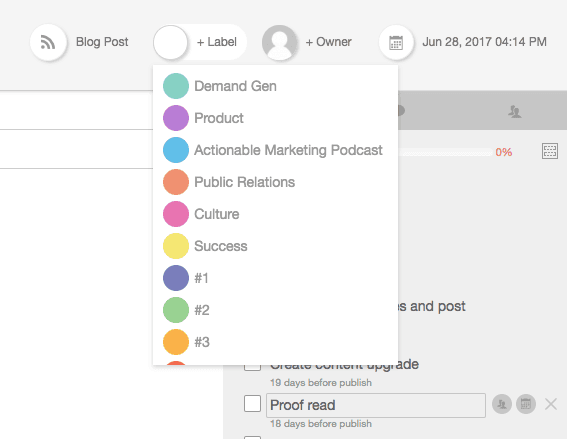Select the purple Product color swatch
Viewport: 567px width, 439px height.
(x=176, y=118)
